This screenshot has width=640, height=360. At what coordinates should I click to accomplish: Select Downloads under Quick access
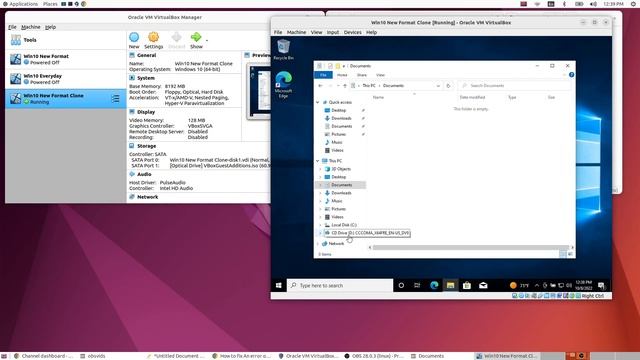[341, 118]
